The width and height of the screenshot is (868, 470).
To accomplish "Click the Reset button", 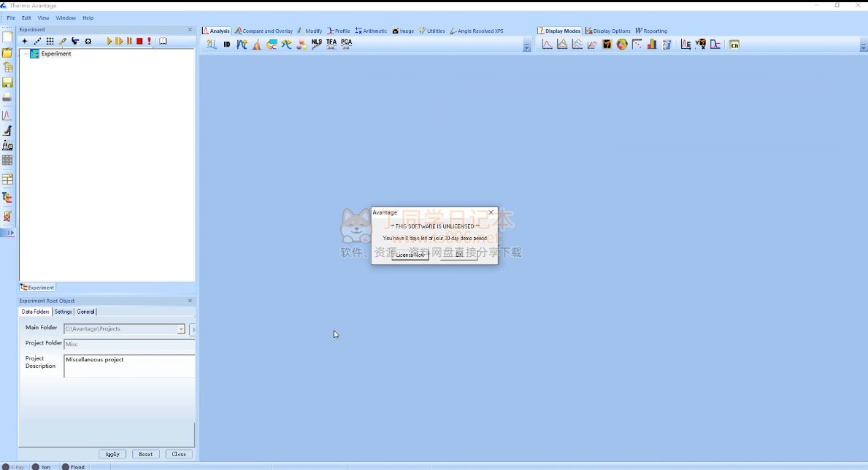I will click(x=145, y=454).
